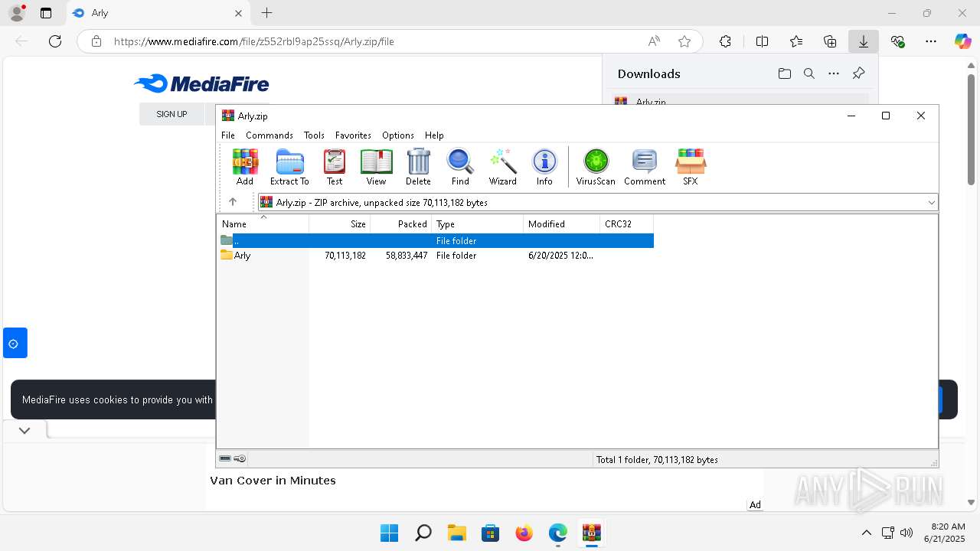Open a new Edge tab
The image size is (980, 551).
[266, 13]
